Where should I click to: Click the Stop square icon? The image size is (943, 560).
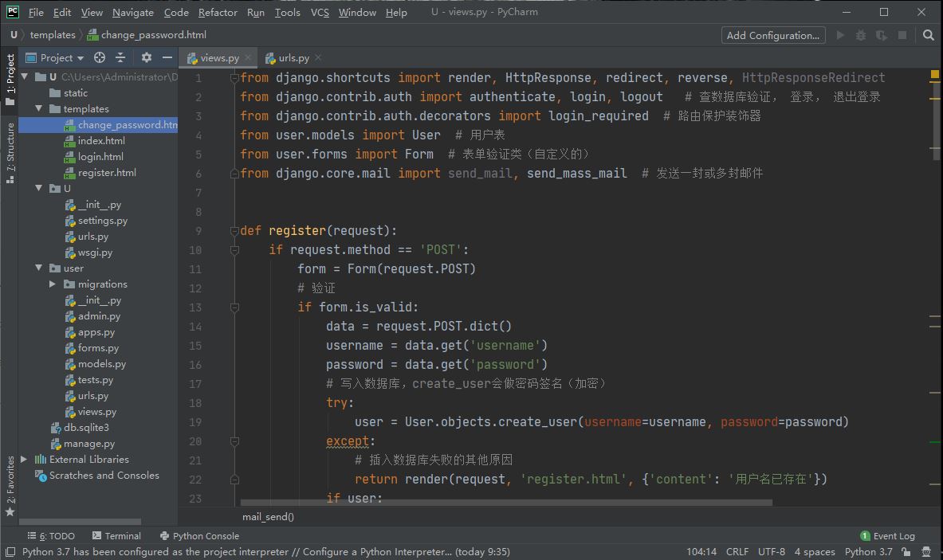click(902, 36)
